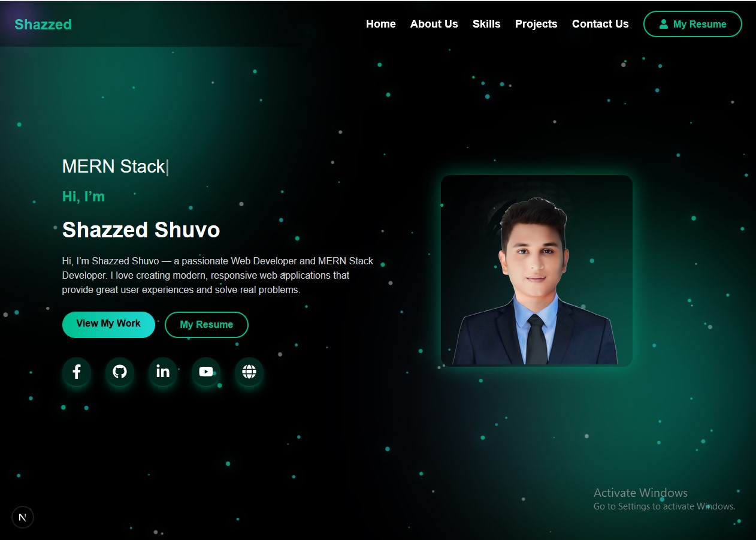Image resolution: width=756 pixels, height=540 pixels.
Task: Open the YouTube channel icon
Action: tap(206, 372)
